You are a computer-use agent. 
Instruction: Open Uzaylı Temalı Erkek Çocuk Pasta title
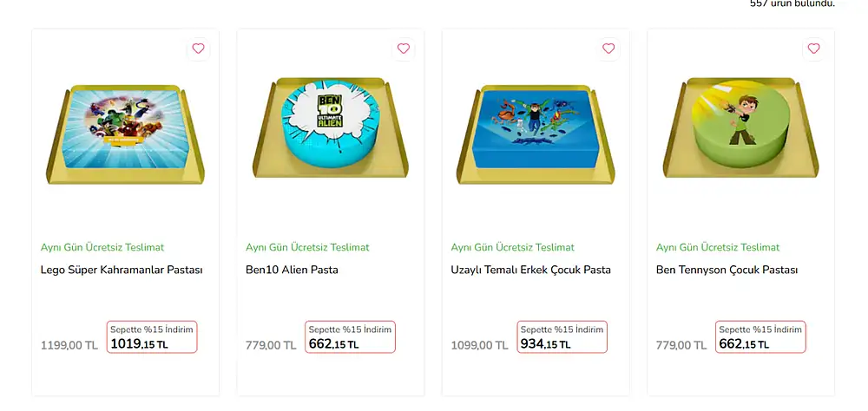point(531,270)
